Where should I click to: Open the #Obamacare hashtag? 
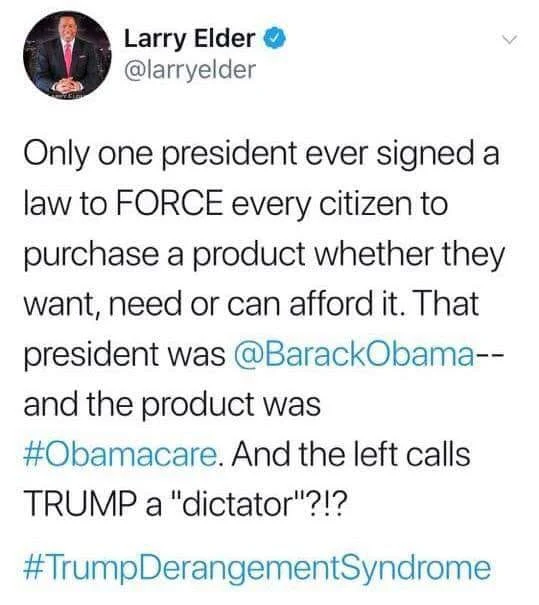120,455
